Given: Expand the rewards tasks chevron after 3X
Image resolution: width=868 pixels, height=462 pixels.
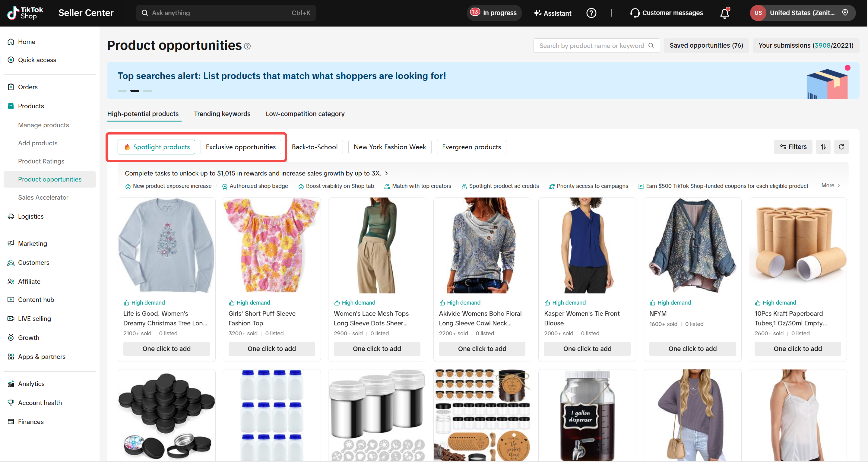Looking at the screenshot, I should coord(386,173).
